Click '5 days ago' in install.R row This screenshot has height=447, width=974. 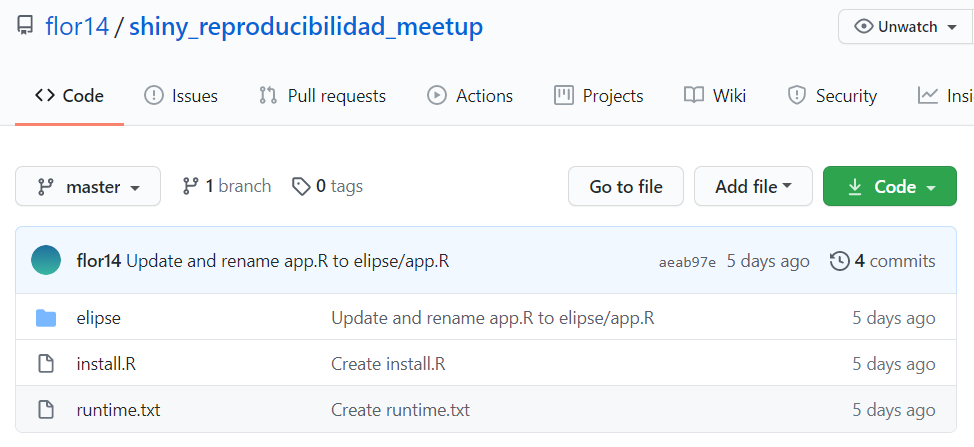(x=894, y=364)
